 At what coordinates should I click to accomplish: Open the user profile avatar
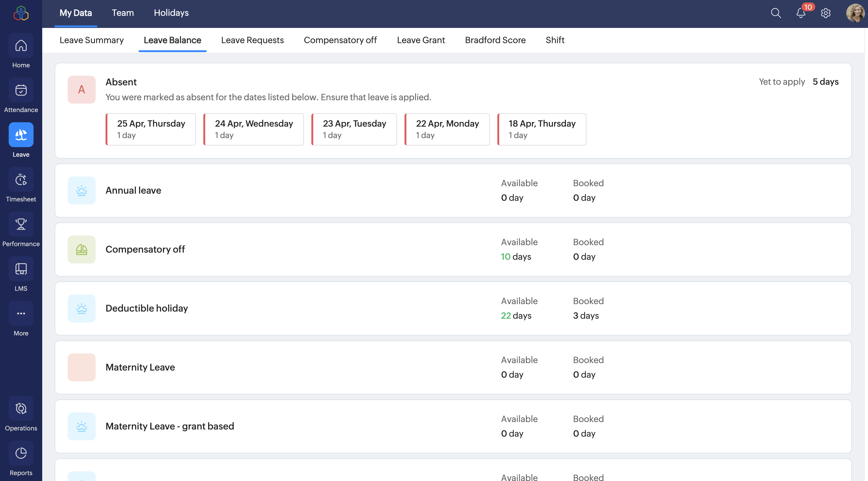tap(855, 13)
